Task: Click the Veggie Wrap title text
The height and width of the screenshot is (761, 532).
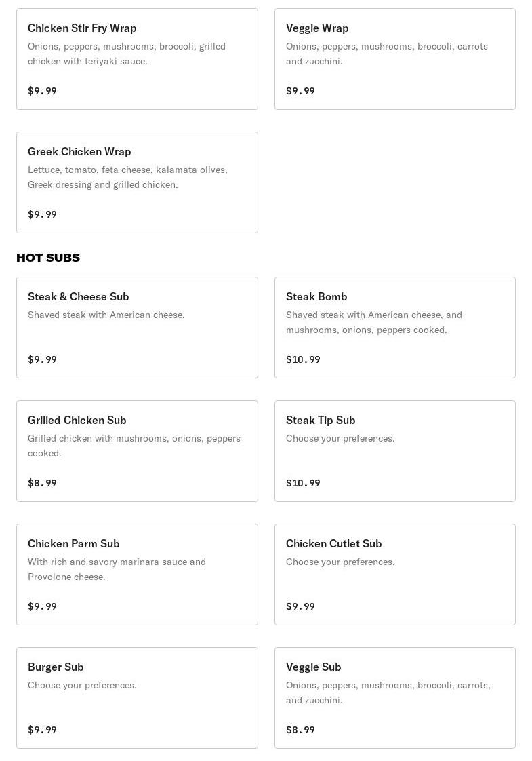Action: point(317,28)
